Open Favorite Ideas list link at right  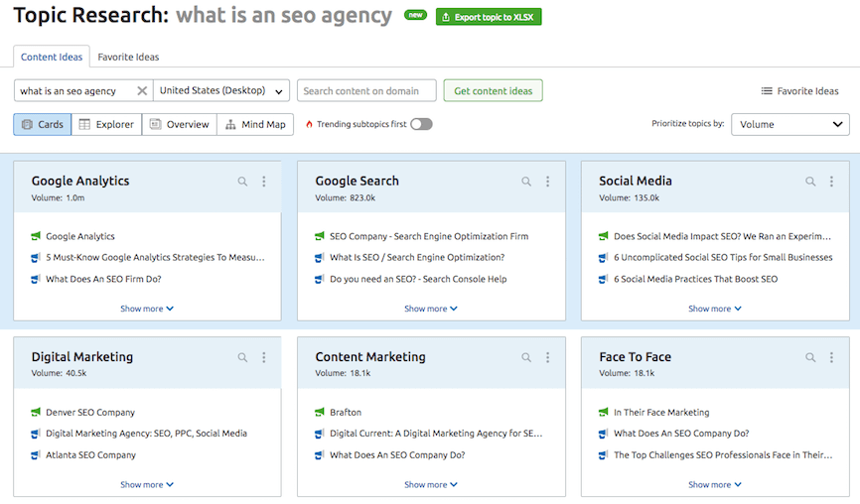click(800, 91)
